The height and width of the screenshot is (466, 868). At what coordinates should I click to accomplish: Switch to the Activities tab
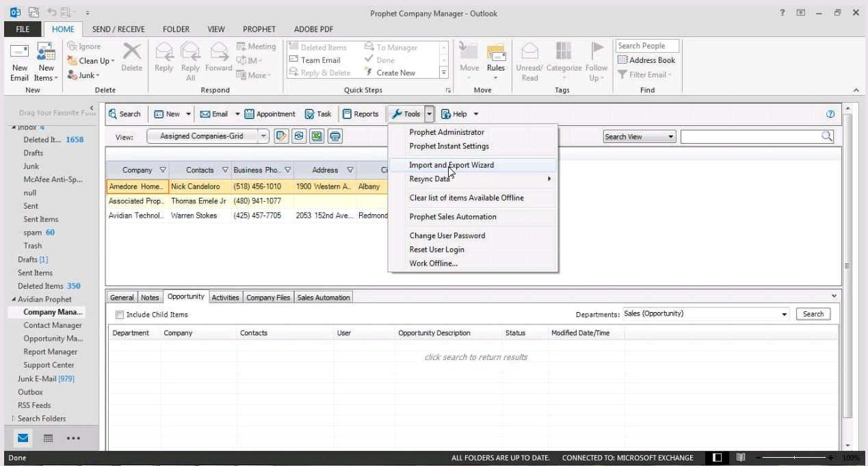tap(225, 298)
